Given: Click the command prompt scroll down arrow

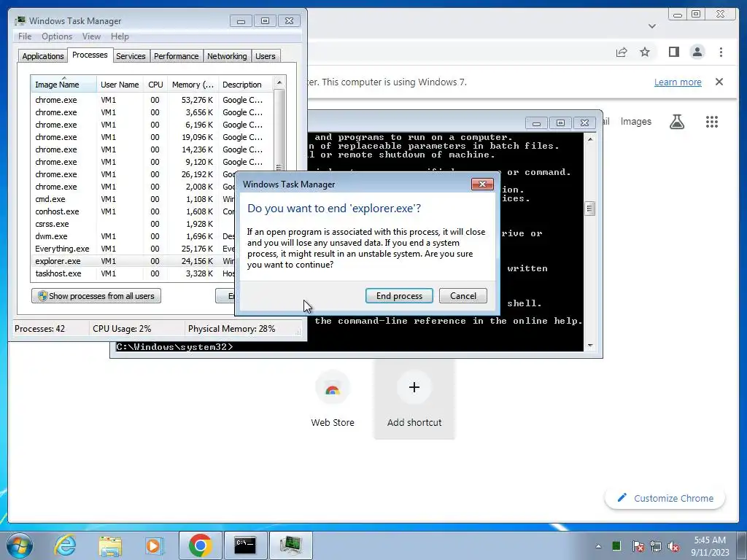Looking at the screenshot, I should (x=590, y=346).
